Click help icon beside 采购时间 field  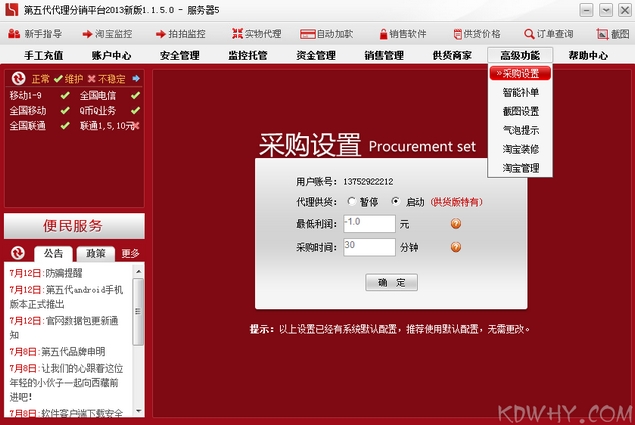(456, 246)
